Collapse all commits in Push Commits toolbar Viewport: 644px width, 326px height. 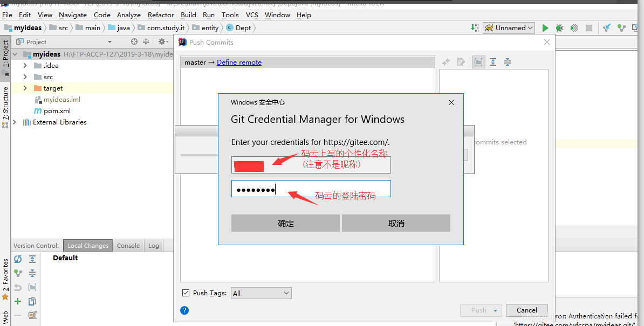(508, 62)
